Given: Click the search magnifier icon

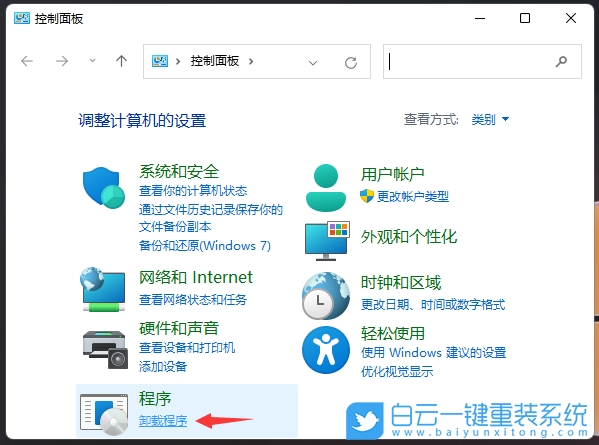Looking at the screenshot, I should point(561,61).
